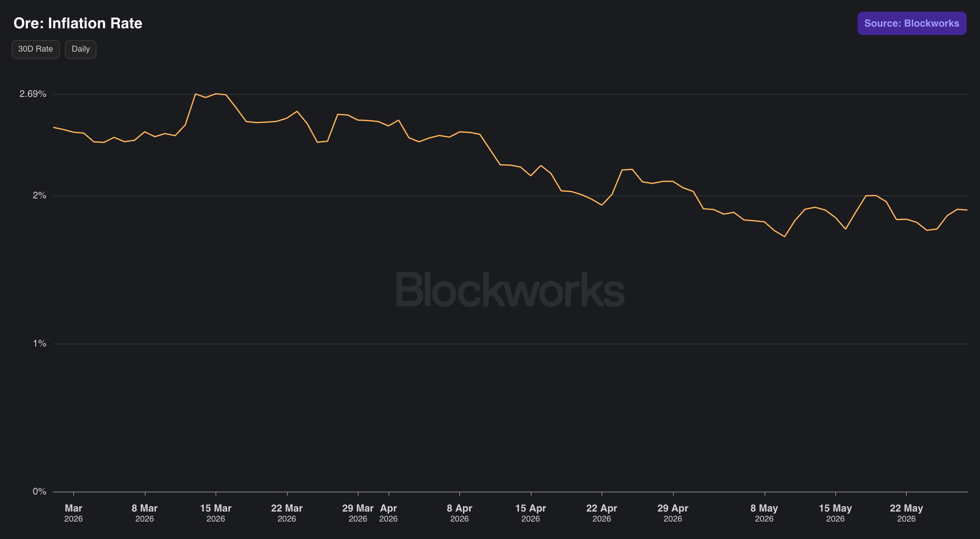Click the 15 Apr 2026 axis label
Image resolution: width=980 pixels, height=539 pixels.
click(531, 513)
